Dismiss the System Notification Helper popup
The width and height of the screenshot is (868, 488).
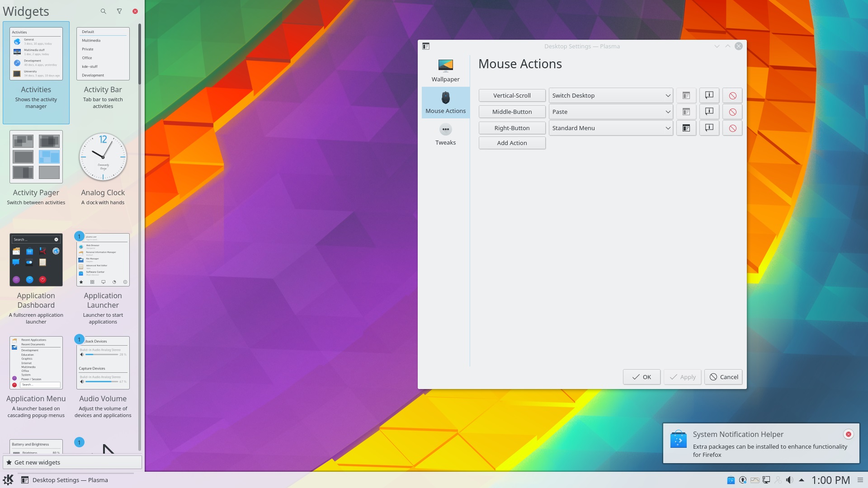[x=847, y=434]
